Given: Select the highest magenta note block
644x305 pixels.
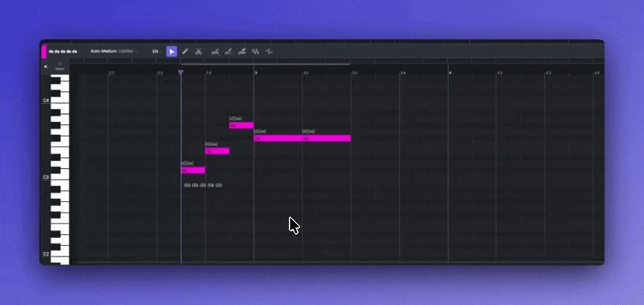Looking at the screenshot, I should click(241, 125).
